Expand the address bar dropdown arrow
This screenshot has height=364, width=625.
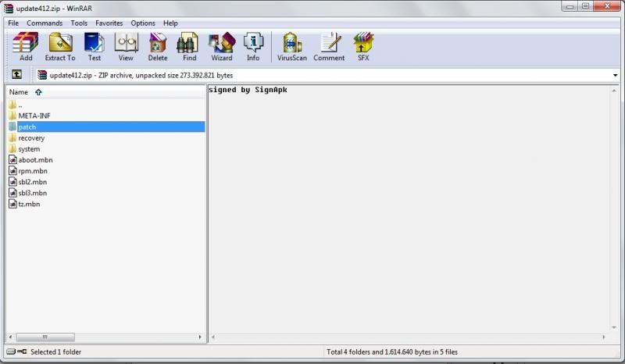615,75
